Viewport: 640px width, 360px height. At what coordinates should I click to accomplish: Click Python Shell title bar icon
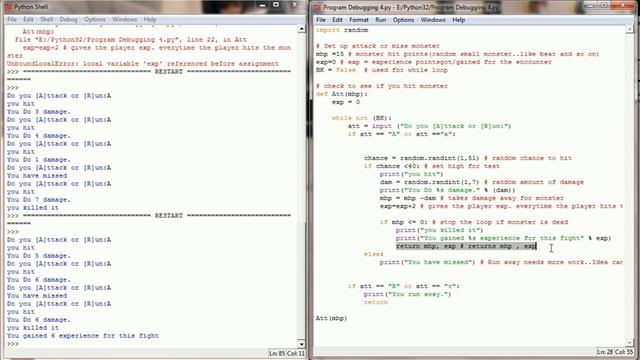[x=8, y=7]
